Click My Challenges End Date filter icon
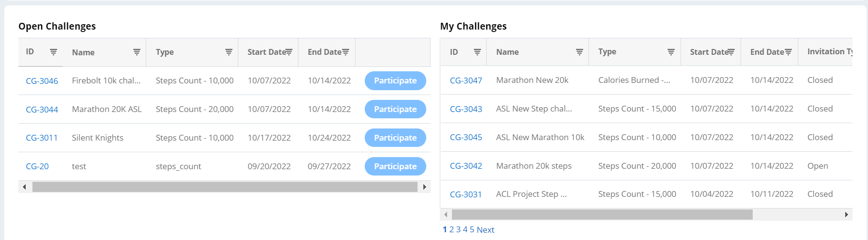868x240 pixels. click(x=789, y=52)
